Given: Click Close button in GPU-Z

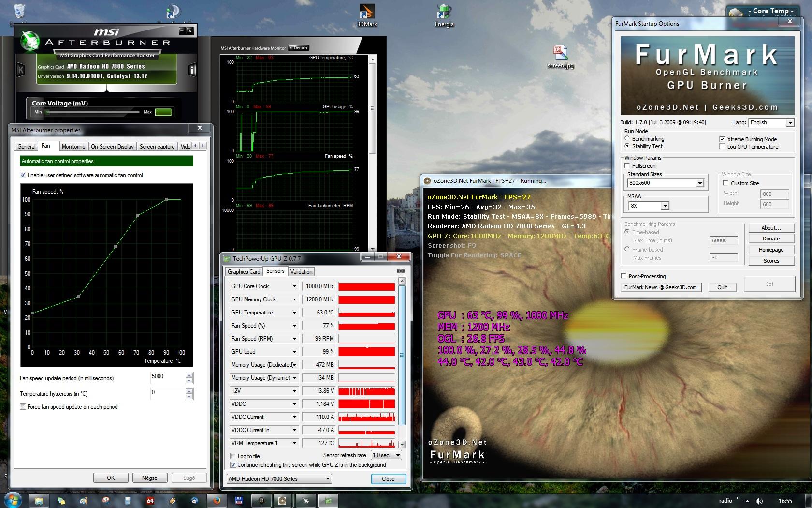Looking at the screenshot, I should click(x=388, y=479).
